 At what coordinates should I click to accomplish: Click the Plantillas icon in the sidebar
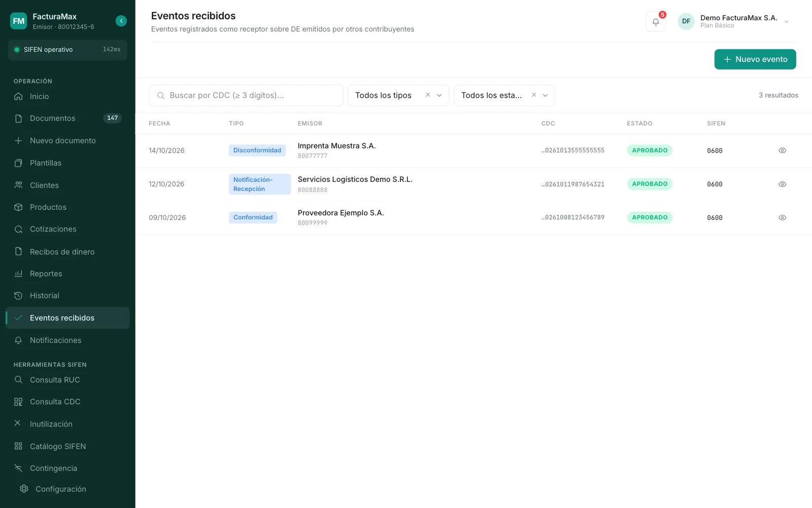click(18, 163)
